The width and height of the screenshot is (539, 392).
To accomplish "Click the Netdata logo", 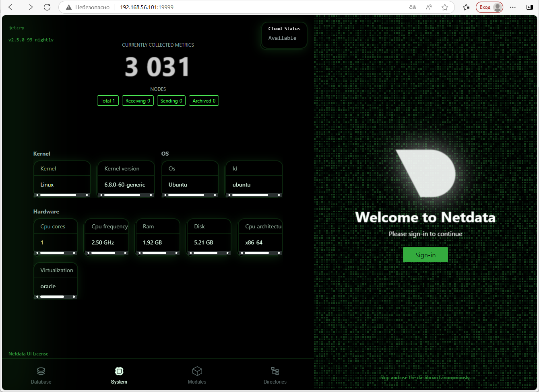I will tap(425, 174).
